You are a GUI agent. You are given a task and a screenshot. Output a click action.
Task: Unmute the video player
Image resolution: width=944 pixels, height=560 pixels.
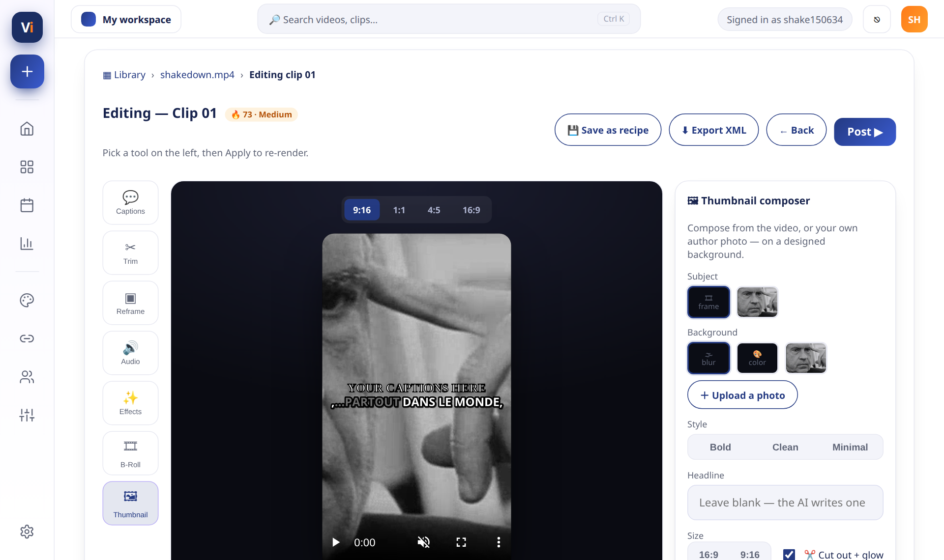pos(423,542)
